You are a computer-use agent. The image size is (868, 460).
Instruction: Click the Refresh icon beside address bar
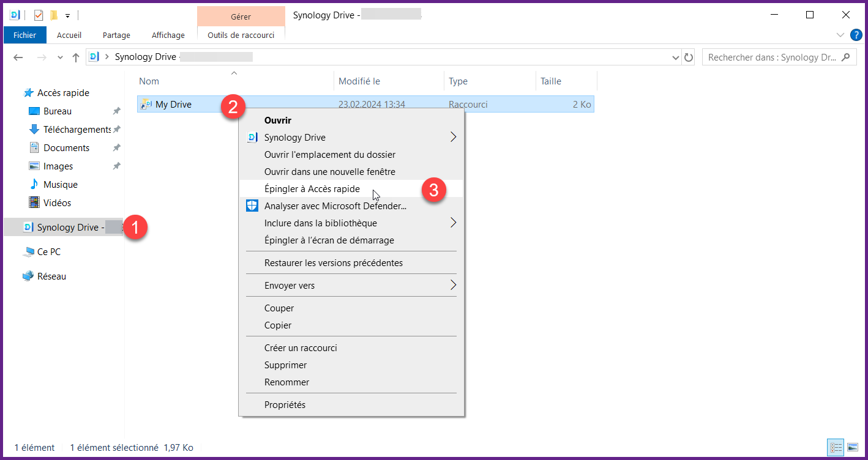coord(689,57)
